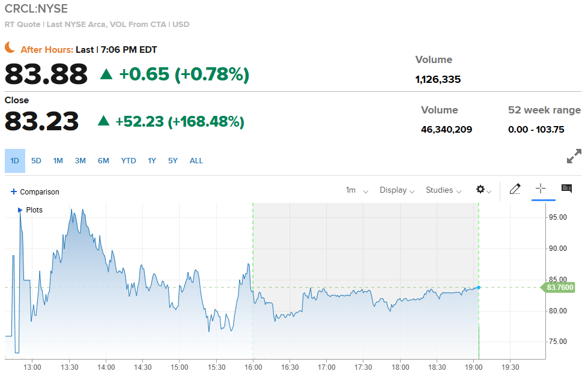Switch to the 6M range
This screenshot has width=588, height=371.
coord(103,161)
